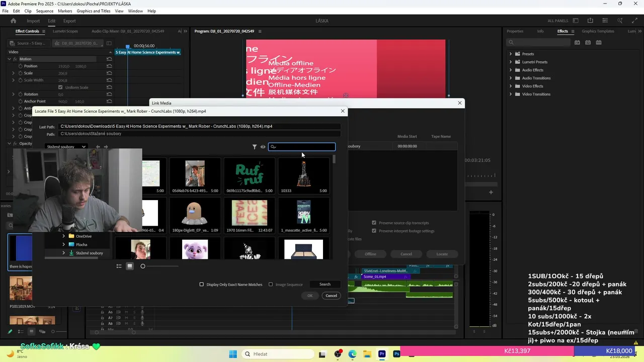This screenshot has height=362, width=644.
Task: Open Premiere Pro icon in the taskbar
Action: [x=382, y=354]
